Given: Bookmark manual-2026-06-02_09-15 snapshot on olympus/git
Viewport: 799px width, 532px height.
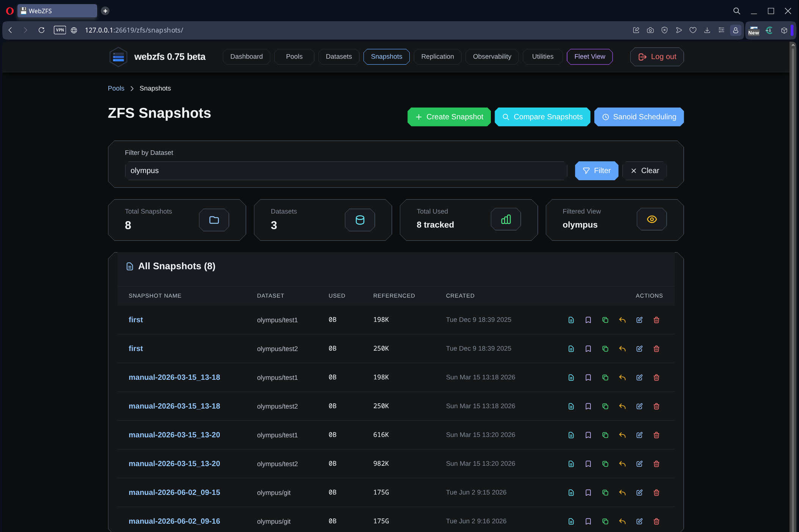Looking at the screenshot, I should click(588, 493).
